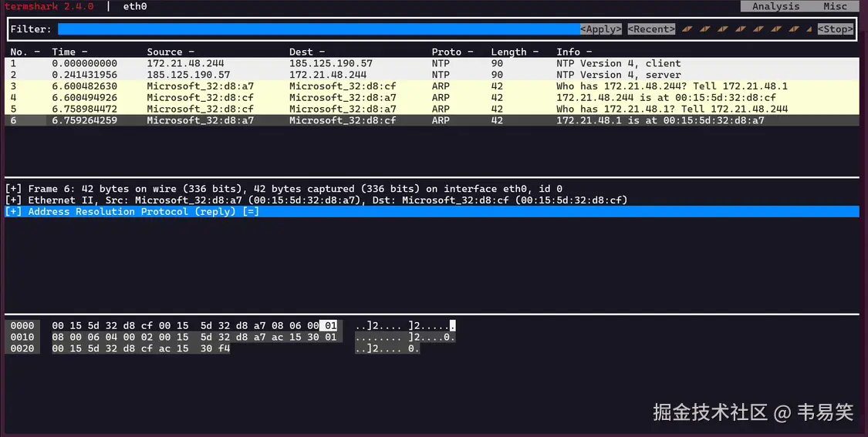Stop the capture with the Stop button
This screenshot has width=868, height=437.
tap(836, 29)
